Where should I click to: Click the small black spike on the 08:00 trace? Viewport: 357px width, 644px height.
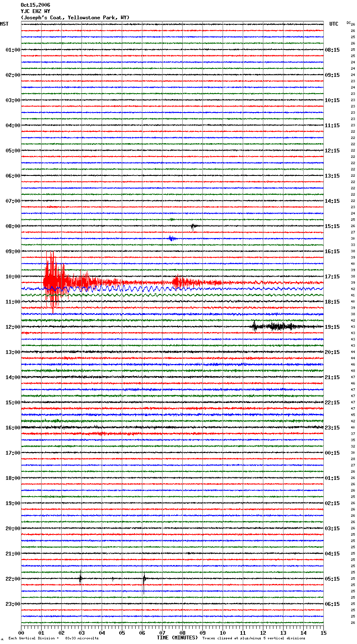pos(193,227)
